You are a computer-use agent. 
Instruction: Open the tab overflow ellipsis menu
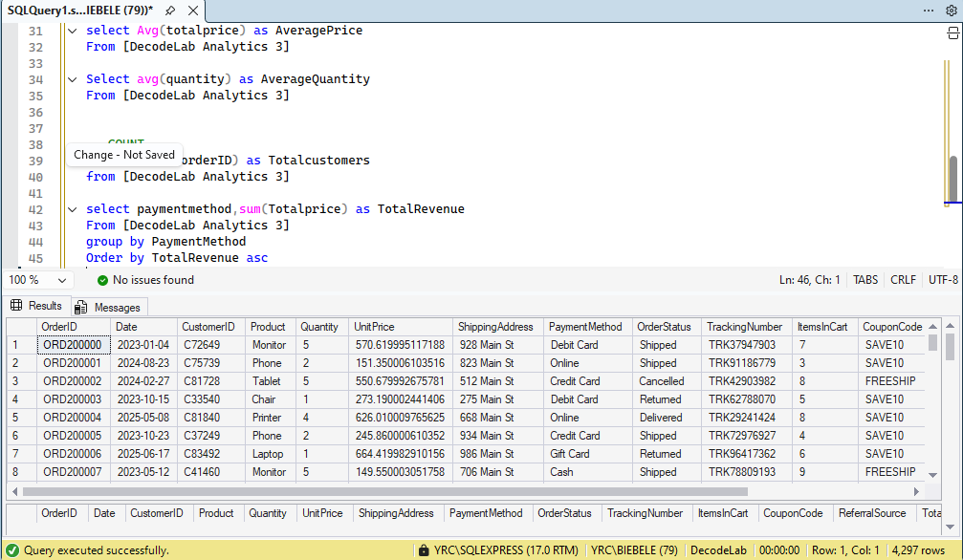point(929,11)
